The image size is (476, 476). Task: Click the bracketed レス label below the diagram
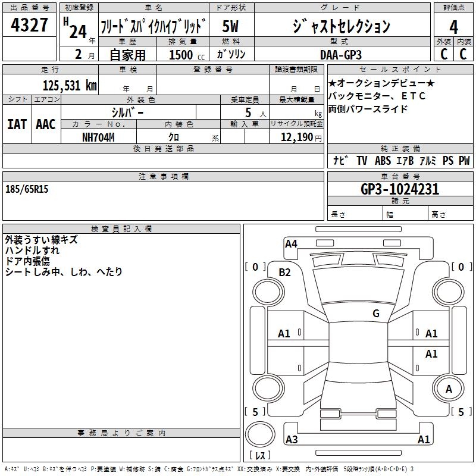(x=259, y=455)
